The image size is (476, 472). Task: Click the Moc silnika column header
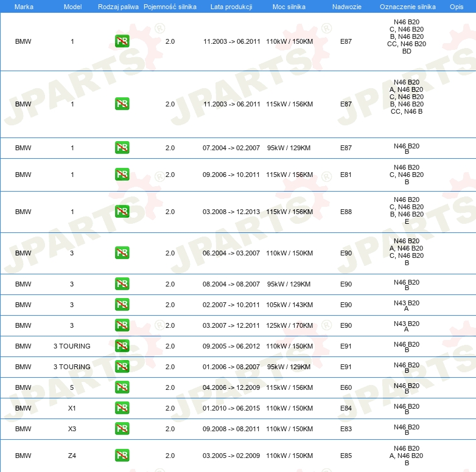(x=289, y=7)
